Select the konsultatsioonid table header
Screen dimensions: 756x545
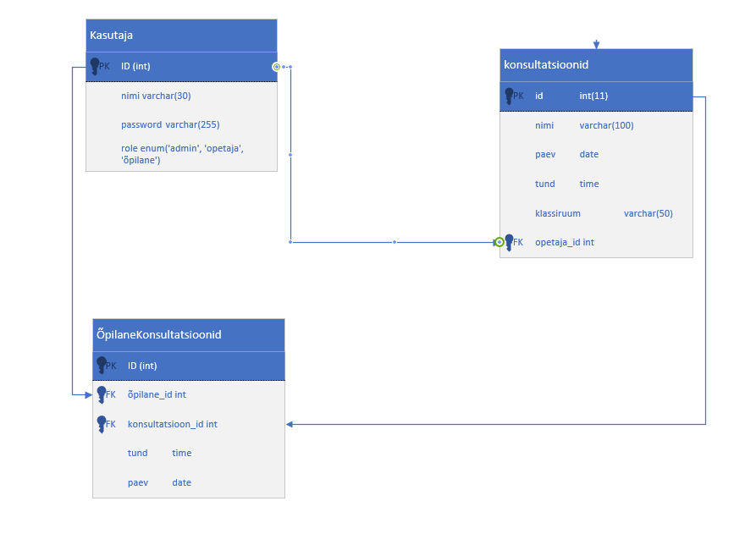tap(596, 65)
